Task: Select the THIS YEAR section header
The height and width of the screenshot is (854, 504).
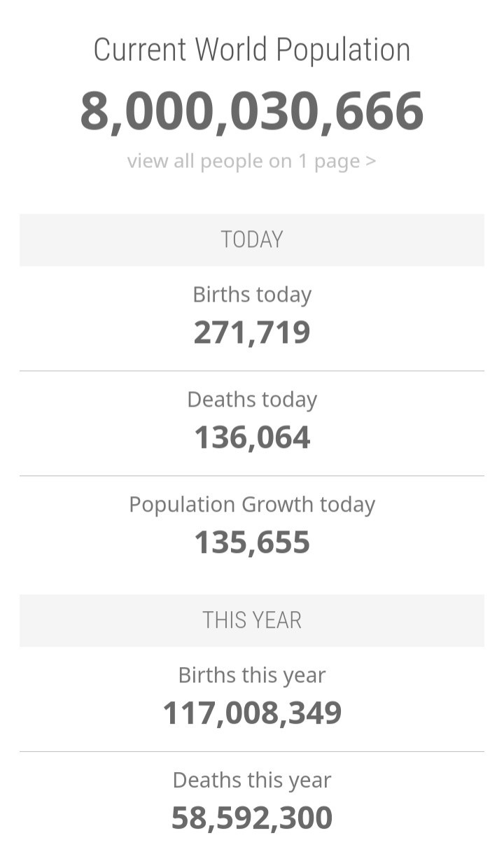Action: (252, 620)
